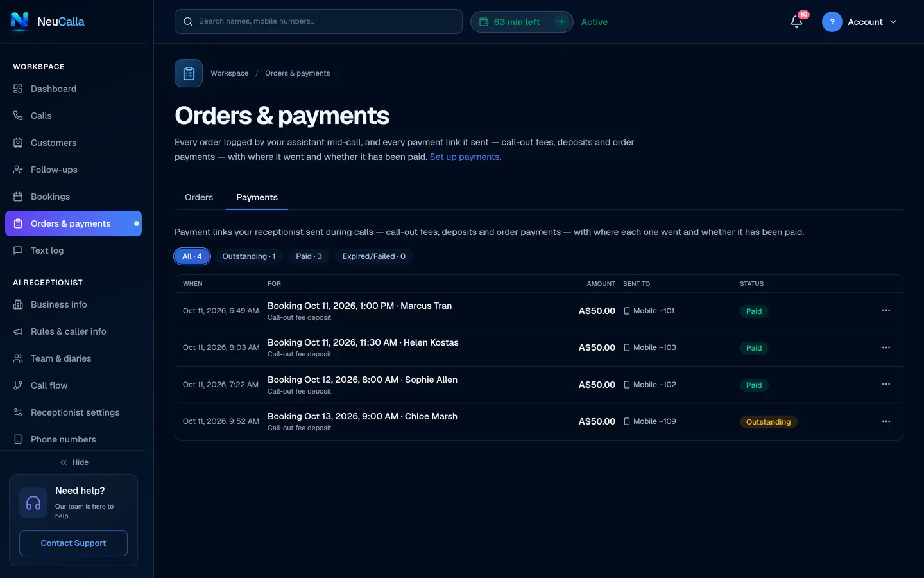The image size is (924, 578).
Task: Open Text log in the sidebar
Action: (x=73, y=250)
